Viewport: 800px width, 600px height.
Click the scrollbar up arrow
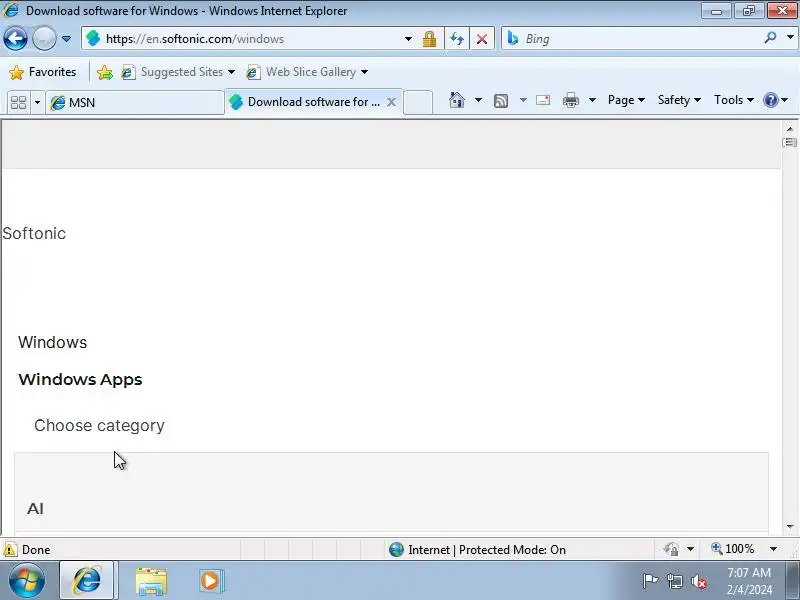(x=790, y=129)
